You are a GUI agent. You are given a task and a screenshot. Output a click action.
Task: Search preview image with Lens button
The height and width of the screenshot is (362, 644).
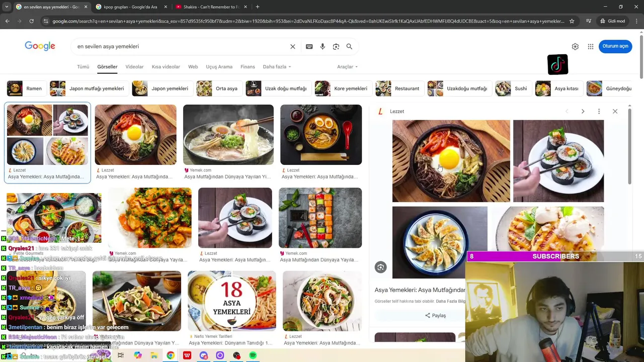point(381,267)
